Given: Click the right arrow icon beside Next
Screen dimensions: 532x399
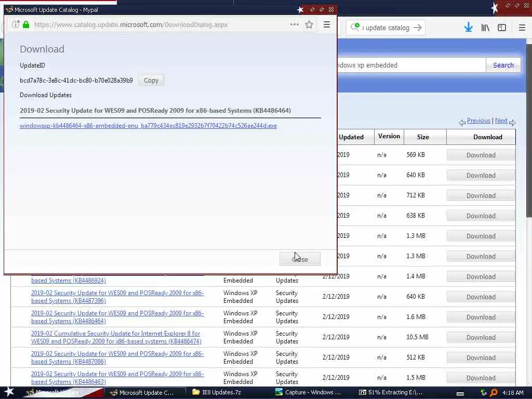Looking at the screenshot, I should click(x=512, y=123).
